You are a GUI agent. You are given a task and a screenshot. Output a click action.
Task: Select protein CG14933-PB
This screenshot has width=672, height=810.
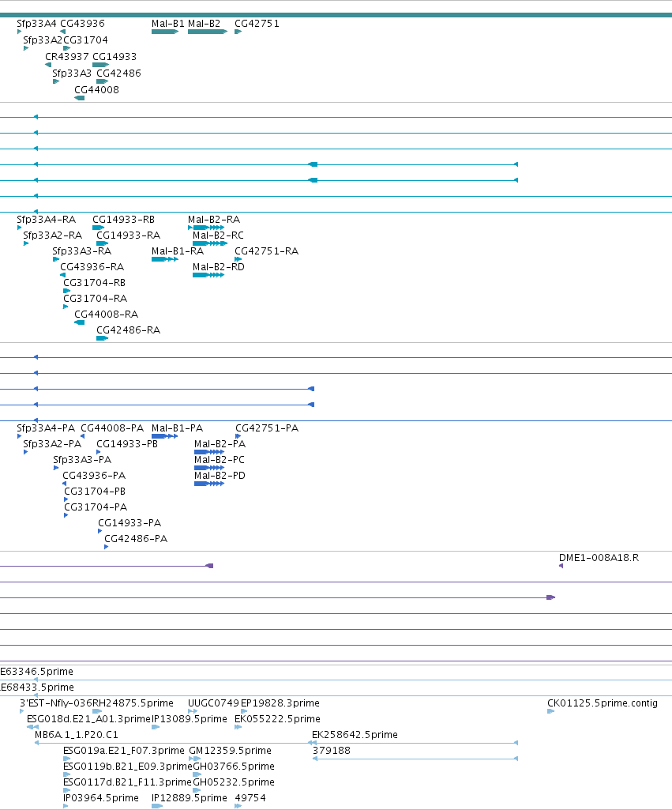pyautogui.click(x=99, y=452)
